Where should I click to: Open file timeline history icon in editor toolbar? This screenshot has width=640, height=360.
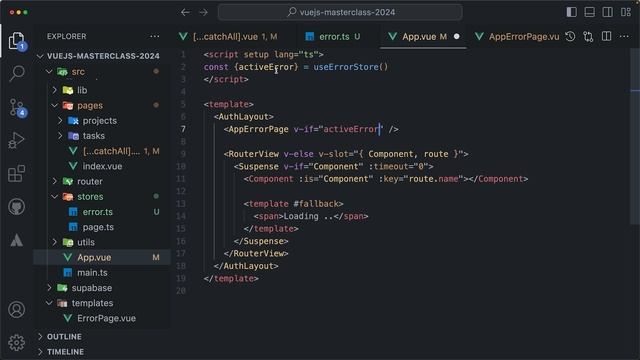[x=570, y=37]
